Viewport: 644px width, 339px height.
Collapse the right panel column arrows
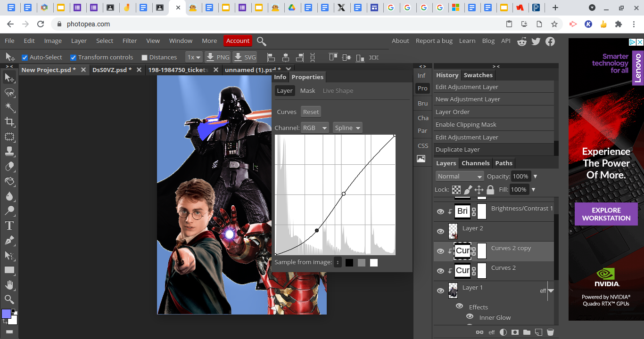click(x=496, y=66)
